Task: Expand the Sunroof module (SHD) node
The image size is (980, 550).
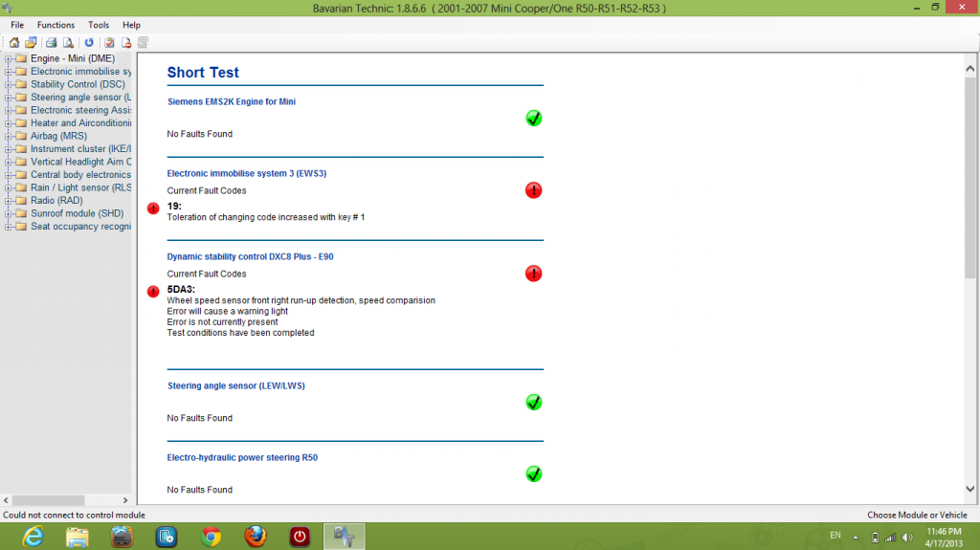Action: pos(8,213)
